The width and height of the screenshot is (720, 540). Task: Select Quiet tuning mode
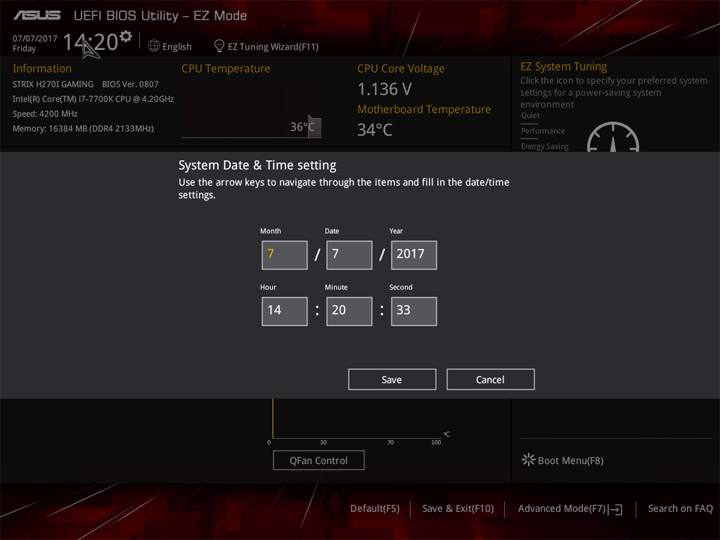(530, 116)
